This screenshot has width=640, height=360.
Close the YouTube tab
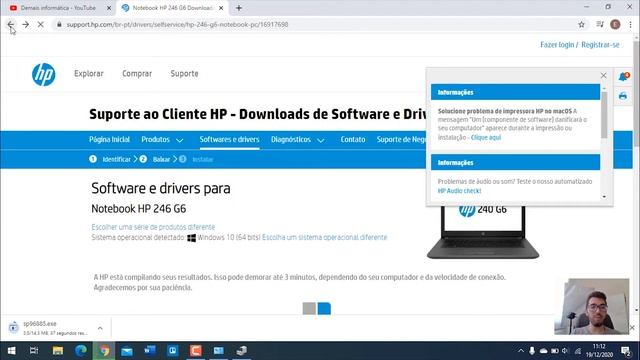click(109, 8)
